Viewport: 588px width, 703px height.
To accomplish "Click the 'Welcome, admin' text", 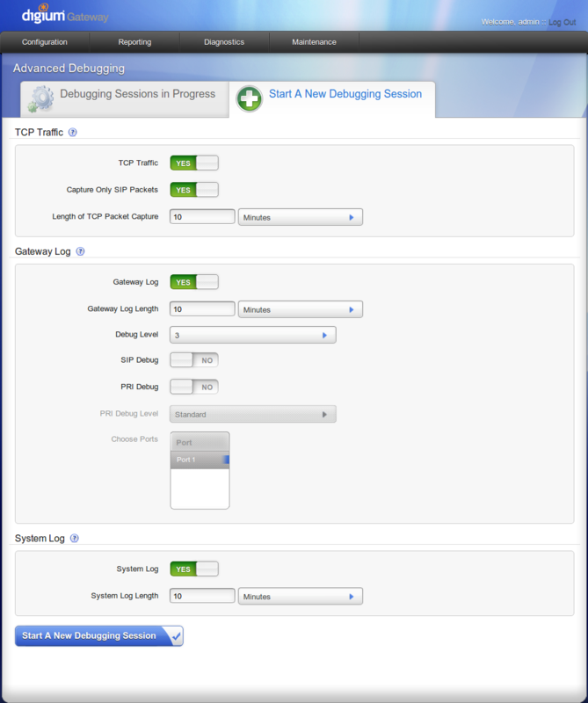I will [510, 22].
